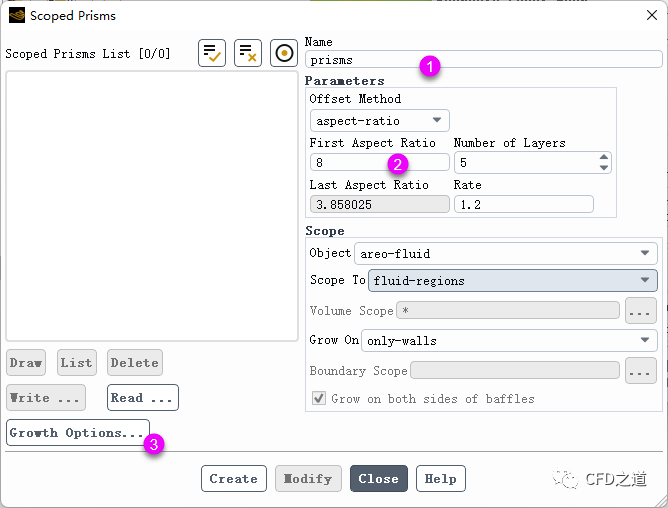Open the Offset Method dropdown
The width and height of the screenshot is (668, 508).
coord(379,121)
